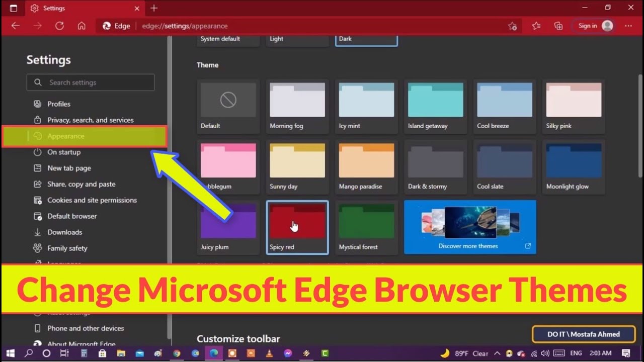Screen dimensions: 644x362
Task: Open VLC media player from taskbar
Action: [269, 353]
